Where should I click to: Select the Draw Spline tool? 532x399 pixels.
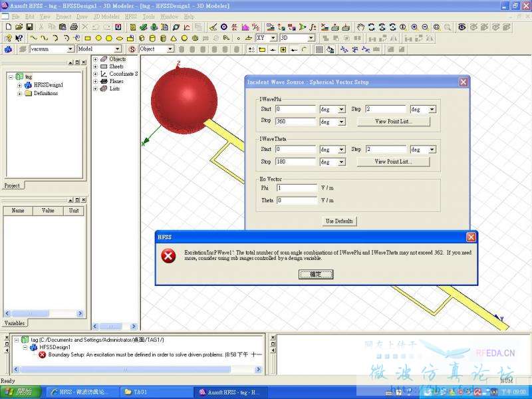click(44, 39)
